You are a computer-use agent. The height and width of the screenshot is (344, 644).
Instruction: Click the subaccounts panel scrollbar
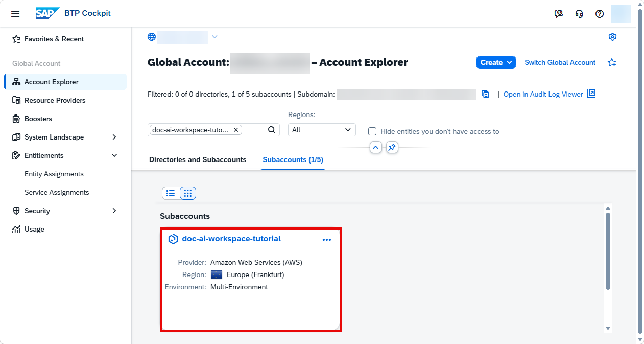(608, 251)
